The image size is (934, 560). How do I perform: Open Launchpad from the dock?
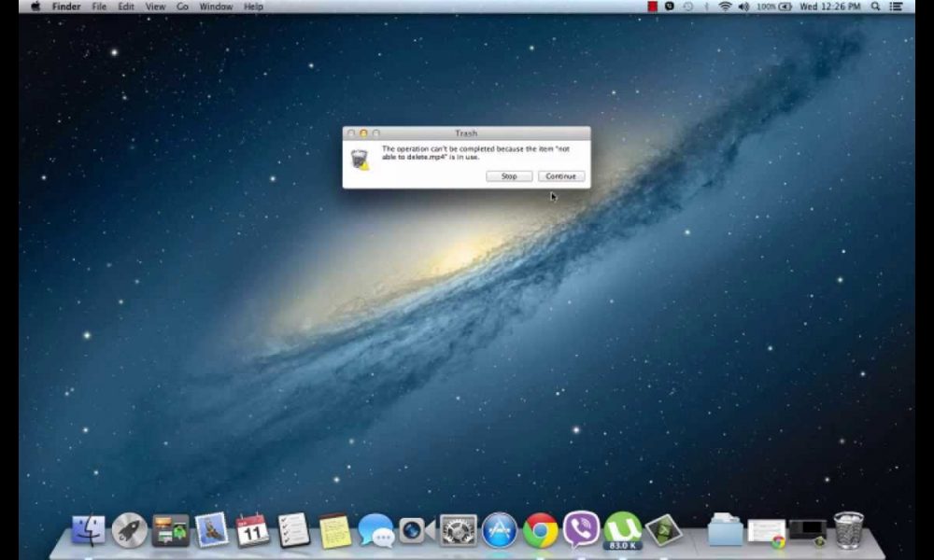(x=128, y=530)
